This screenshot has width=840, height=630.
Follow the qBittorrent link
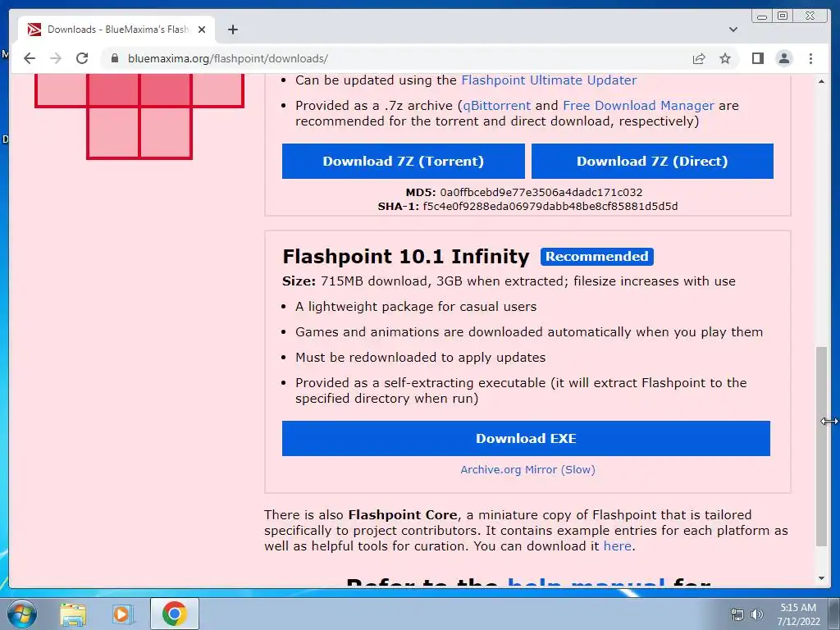point(496,106)
